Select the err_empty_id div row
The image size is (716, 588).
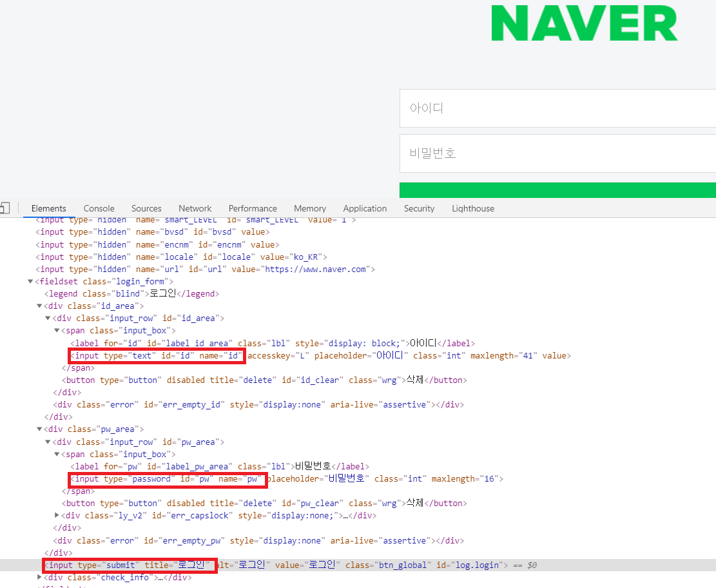tap(258, 405)
